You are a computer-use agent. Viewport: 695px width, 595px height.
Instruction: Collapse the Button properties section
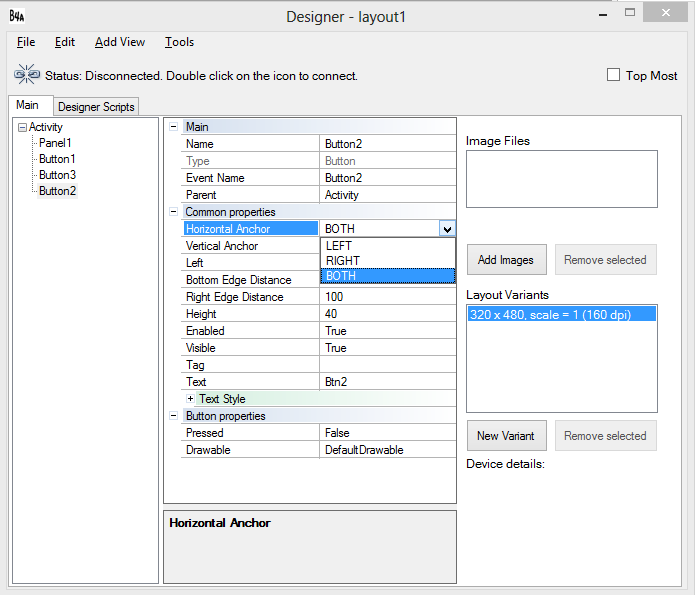point(173,416)
